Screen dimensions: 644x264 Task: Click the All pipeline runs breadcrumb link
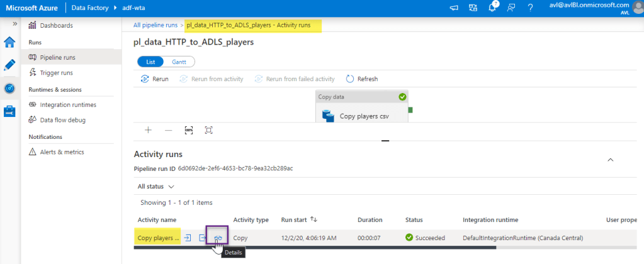pos(155,26)
